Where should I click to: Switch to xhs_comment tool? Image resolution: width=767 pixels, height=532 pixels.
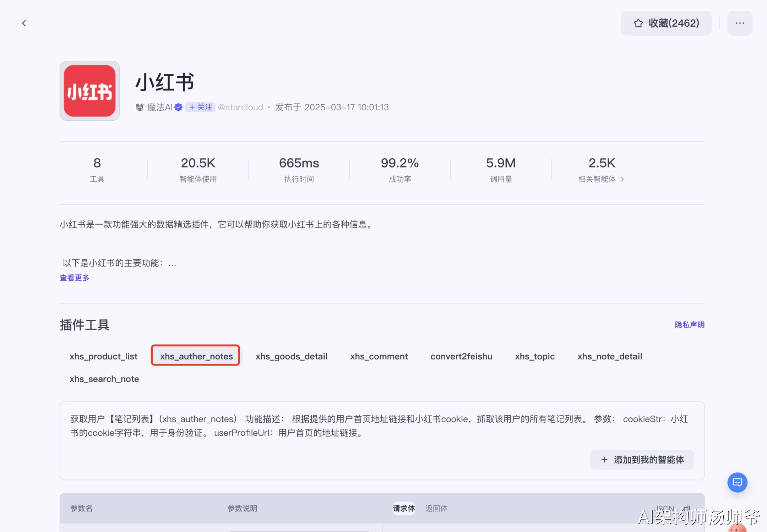pos(379,356)
